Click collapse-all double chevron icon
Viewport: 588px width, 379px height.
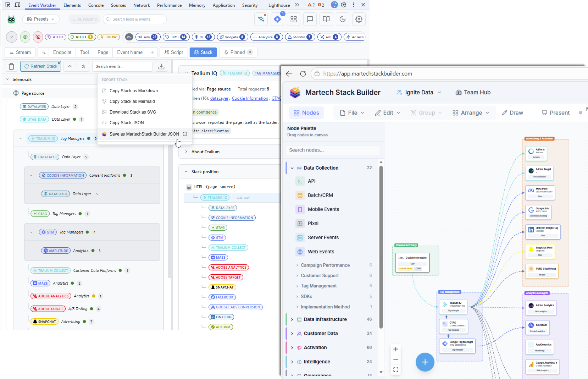83,66
